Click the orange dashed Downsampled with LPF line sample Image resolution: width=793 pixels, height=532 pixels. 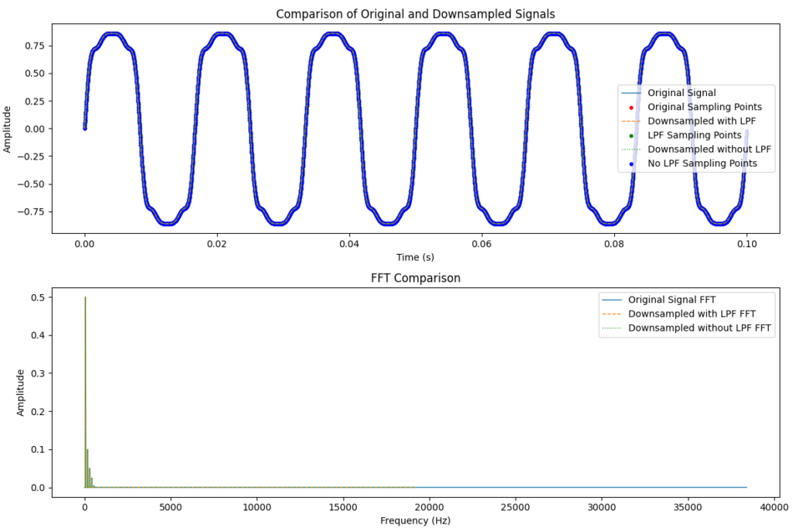[x=631, y=122]
